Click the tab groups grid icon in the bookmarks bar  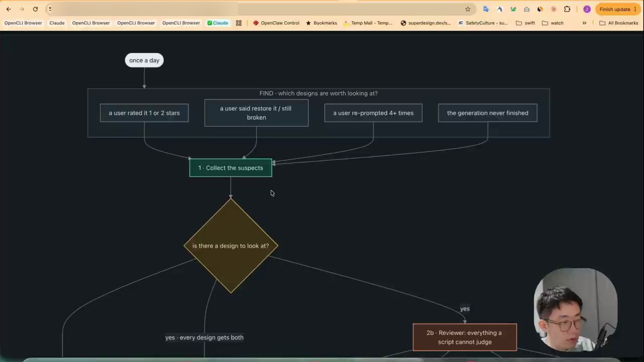coord(238,23)
